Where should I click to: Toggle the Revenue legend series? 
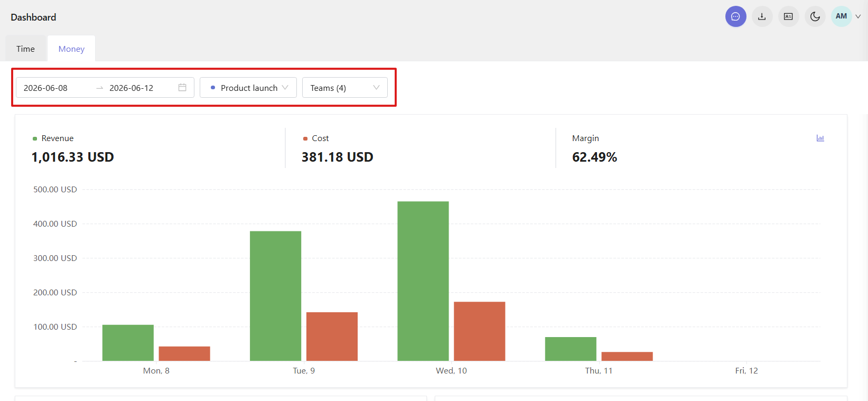[x=53, y=138]
